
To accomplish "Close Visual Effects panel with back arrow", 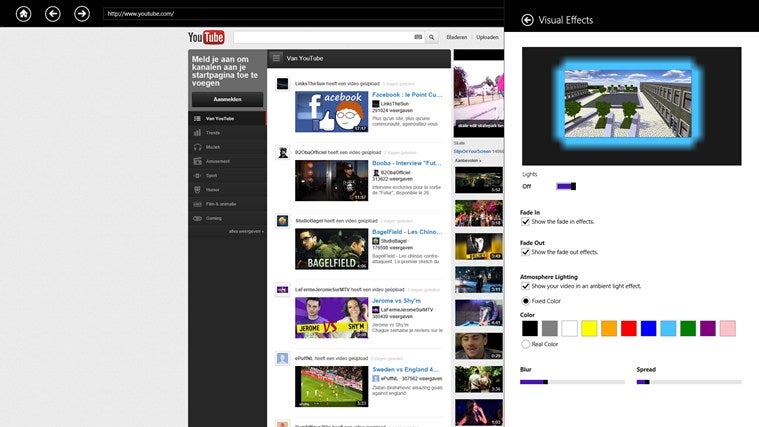I will pos(528,20).
